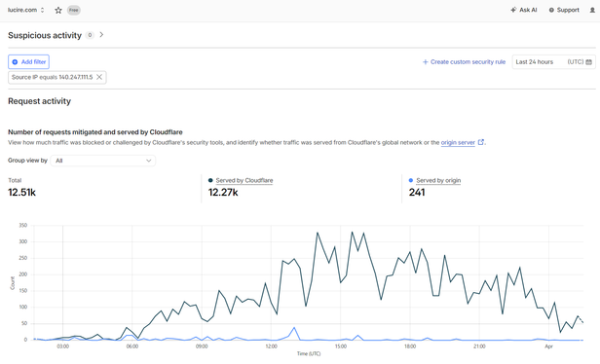Open the Support menu
This screenshot has width=600, height=364.
click(564, 10)
